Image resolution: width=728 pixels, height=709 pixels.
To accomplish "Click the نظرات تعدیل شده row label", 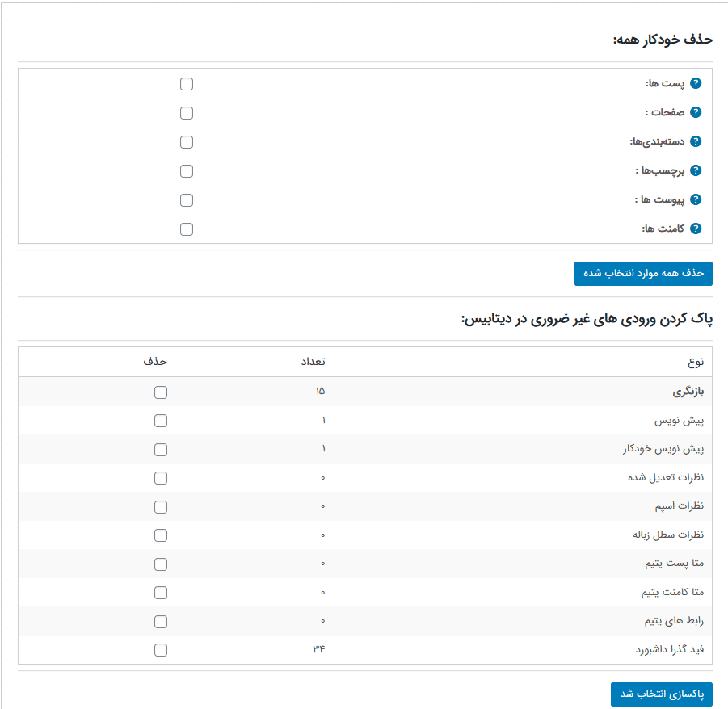I will coord(666,477).
